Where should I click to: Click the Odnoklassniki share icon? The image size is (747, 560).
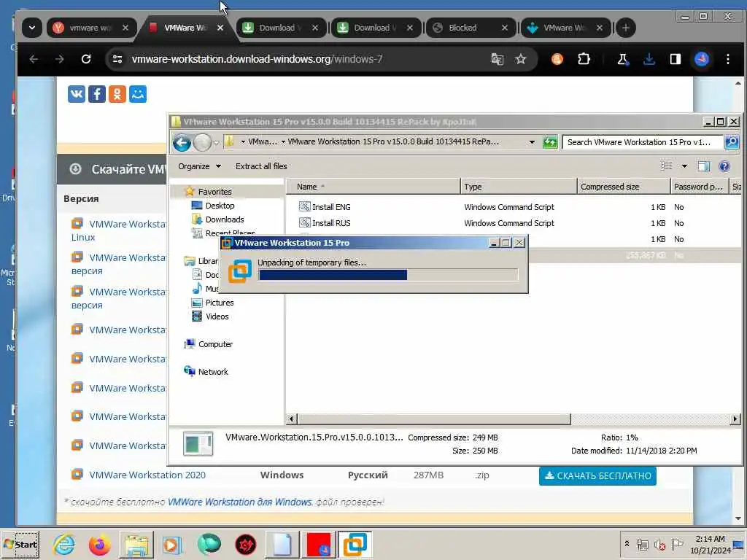[117, 94]
